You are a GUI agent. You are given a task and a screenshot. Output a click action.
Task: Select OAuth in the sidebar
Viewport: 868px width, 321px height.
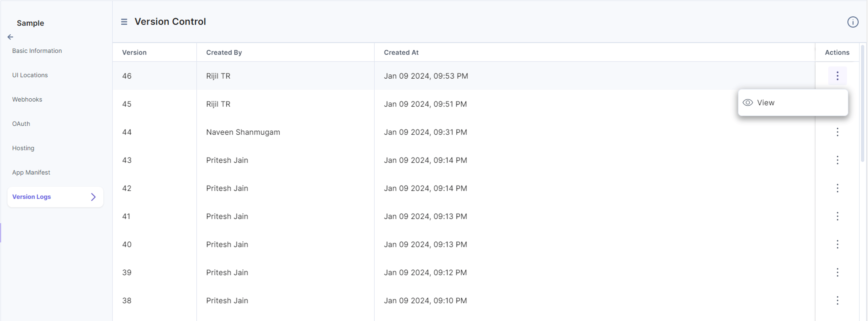tap(21, 124)
